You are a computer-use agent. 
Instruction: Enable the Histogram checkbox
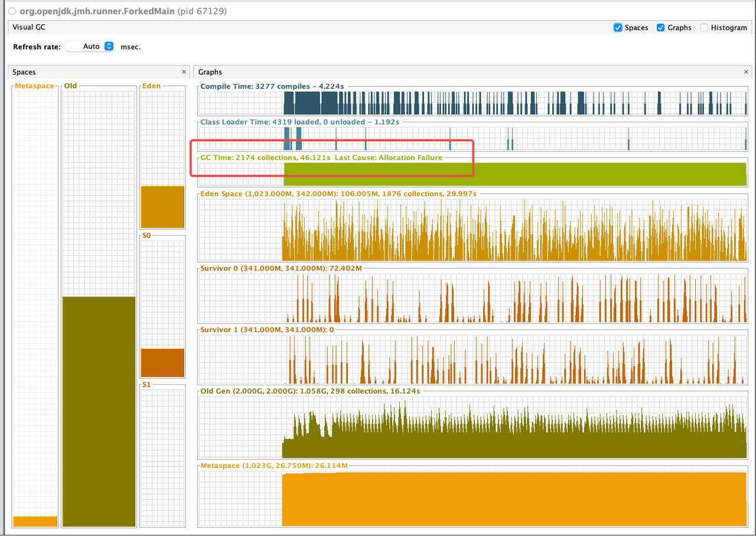tap(704, 28)
